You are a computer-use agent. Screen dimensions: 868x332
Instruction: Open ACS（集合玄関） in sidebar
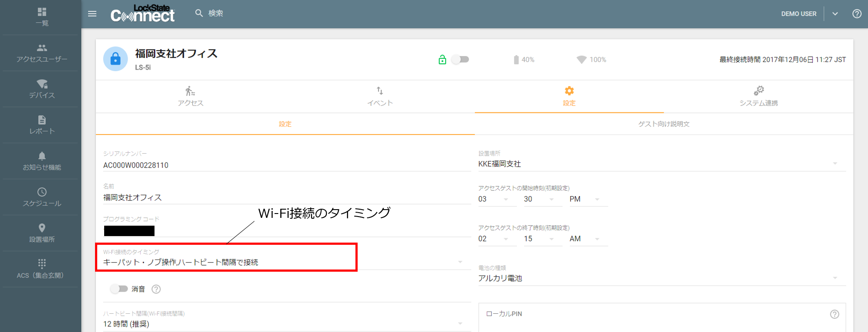point(42,269)
